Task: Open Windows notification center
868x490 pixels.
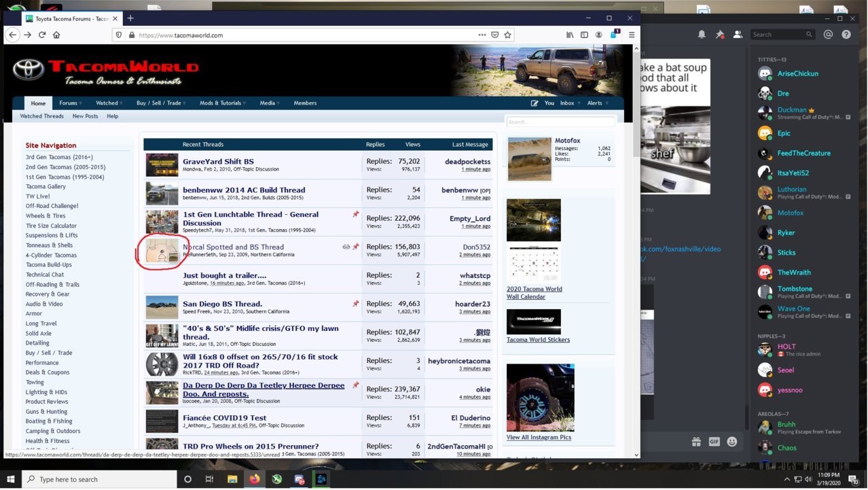Action: (x=854, y=480)
